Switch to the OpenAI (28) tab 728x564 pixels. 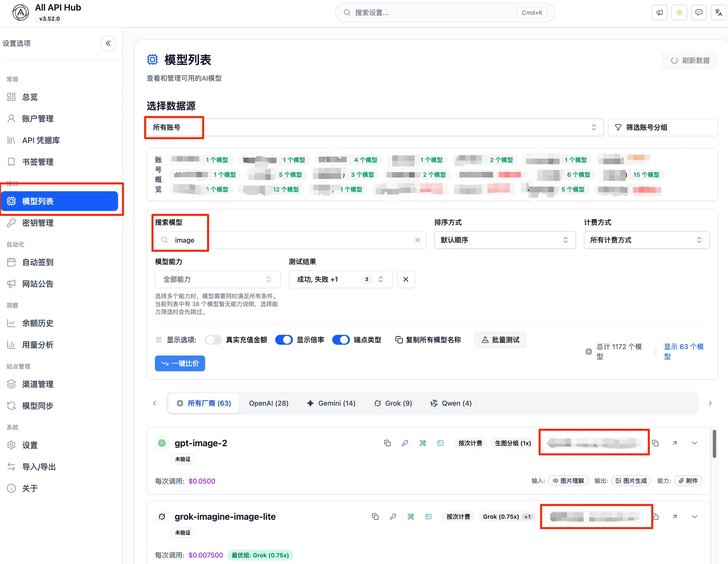269,403
